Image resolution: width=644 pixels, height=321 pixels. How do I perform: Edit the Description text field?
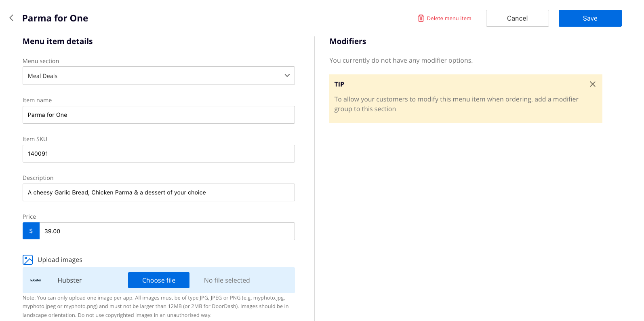pos(158,192)
